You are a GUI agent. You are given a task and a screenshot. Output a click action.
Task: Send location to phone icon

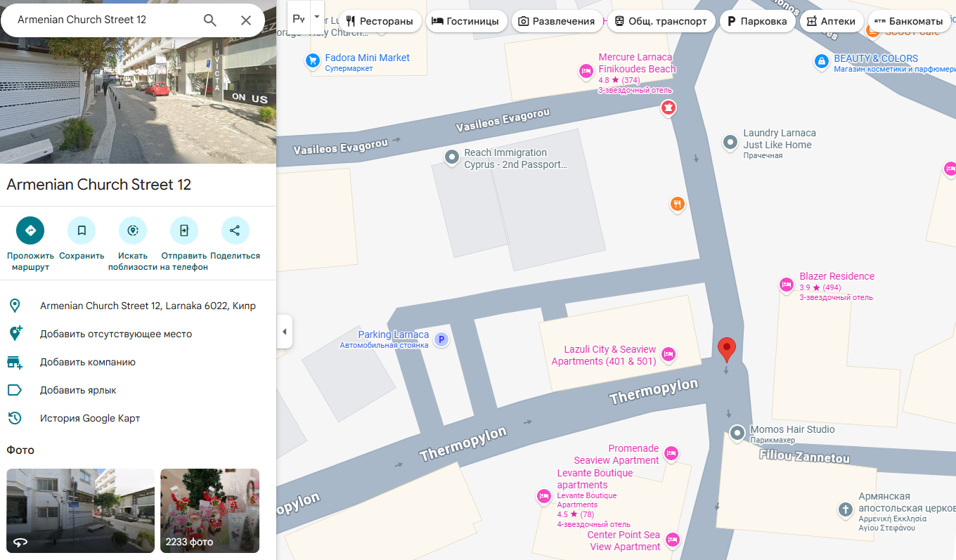tap(184, 230)
